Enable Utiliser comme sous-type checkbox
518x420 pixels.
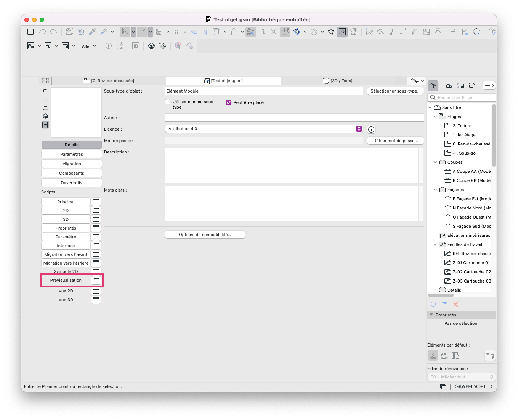pyautogui.click(x=168, y=102)
